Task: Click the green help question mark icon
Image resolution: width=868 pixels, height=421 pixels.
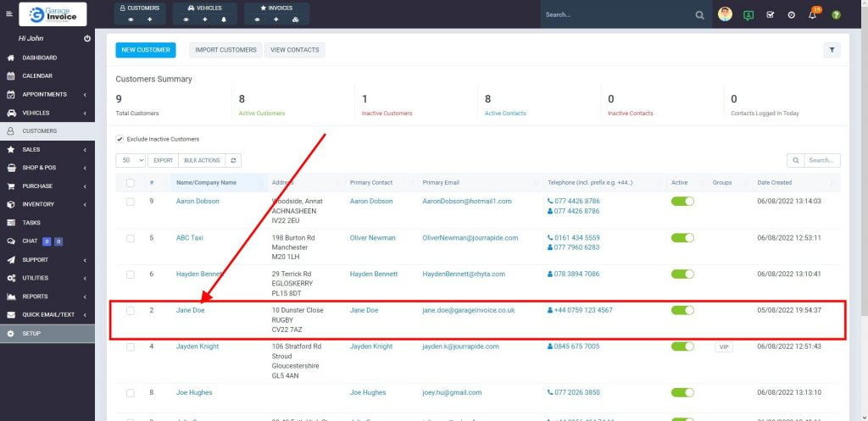Action: coord(836,14)
